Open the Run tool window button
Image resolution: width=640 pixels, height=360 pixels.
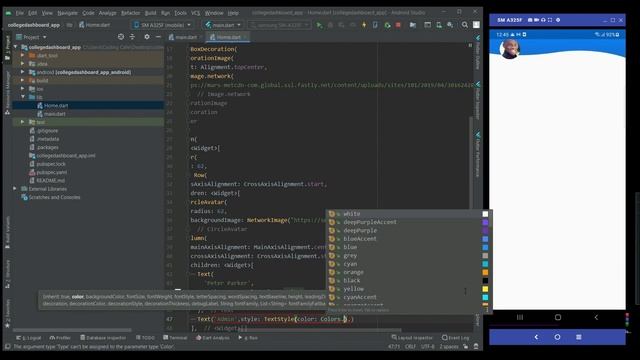[x=248, y=338]
